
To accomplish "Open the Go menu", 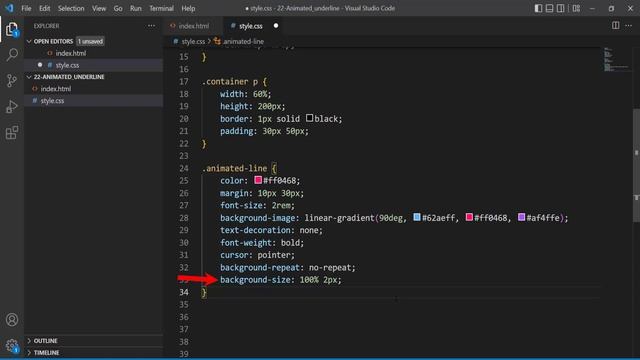I will coord(118,8).
